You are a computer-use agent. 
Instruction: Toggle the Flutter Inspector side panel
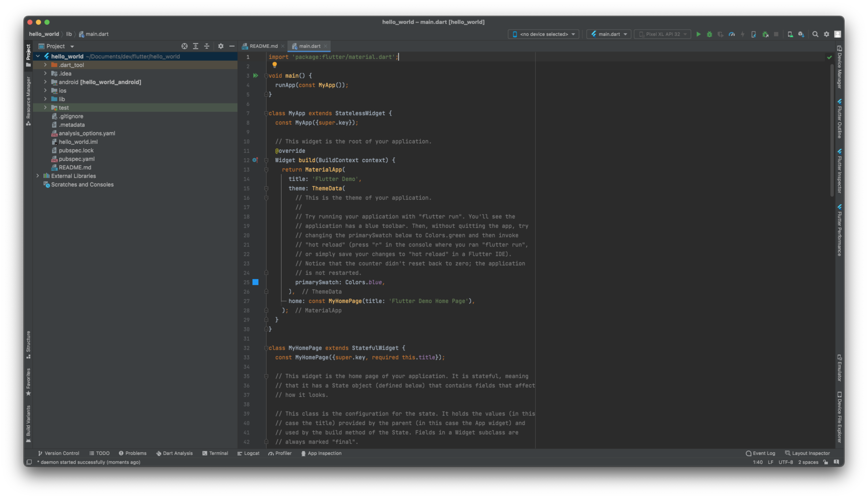click(839, 171)
